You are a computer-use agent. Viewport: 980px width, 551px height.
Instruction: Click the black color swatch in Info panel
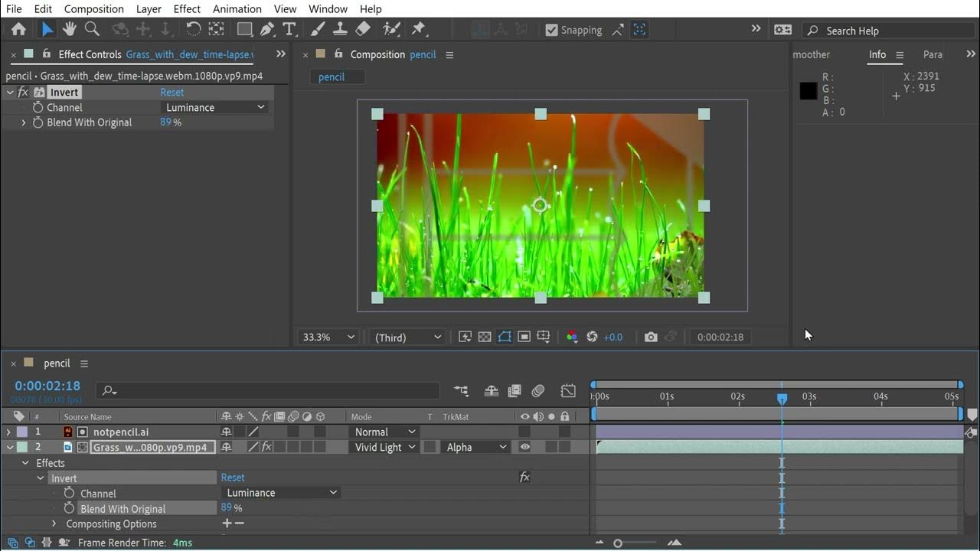808,91
